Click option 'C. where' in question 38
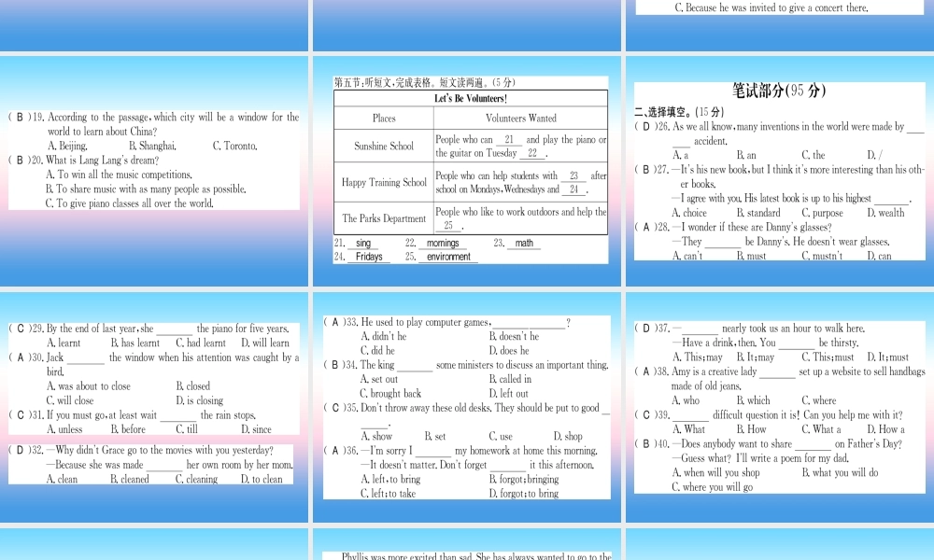This screenshot has height=560, width=934. pos(818,401)
